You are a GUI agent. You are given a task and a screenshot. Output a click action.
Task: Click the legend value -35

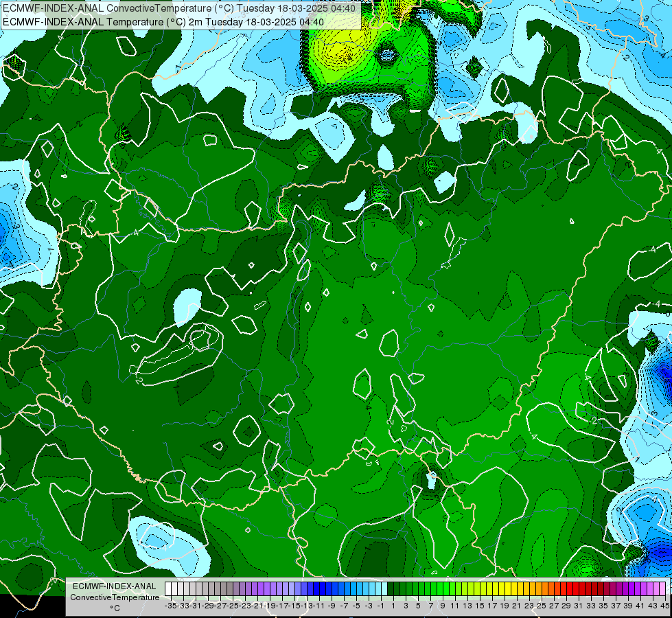coord(171,606)
